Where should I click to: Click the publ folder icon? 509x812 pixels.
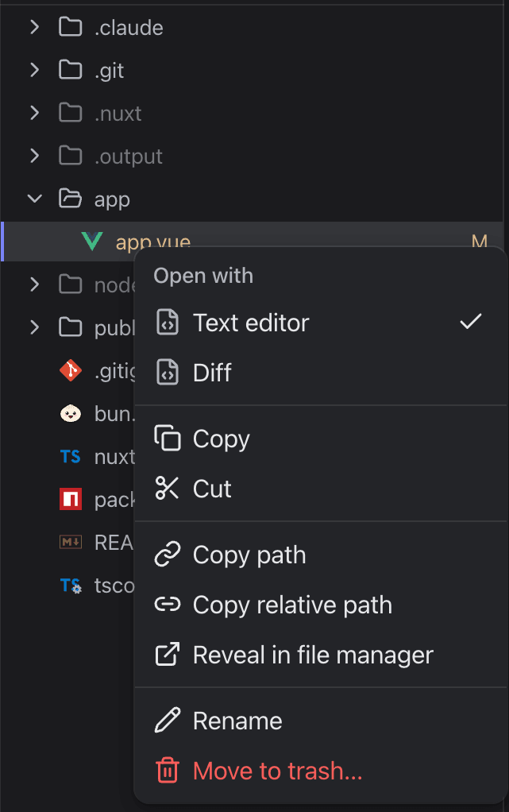[71, 327]
